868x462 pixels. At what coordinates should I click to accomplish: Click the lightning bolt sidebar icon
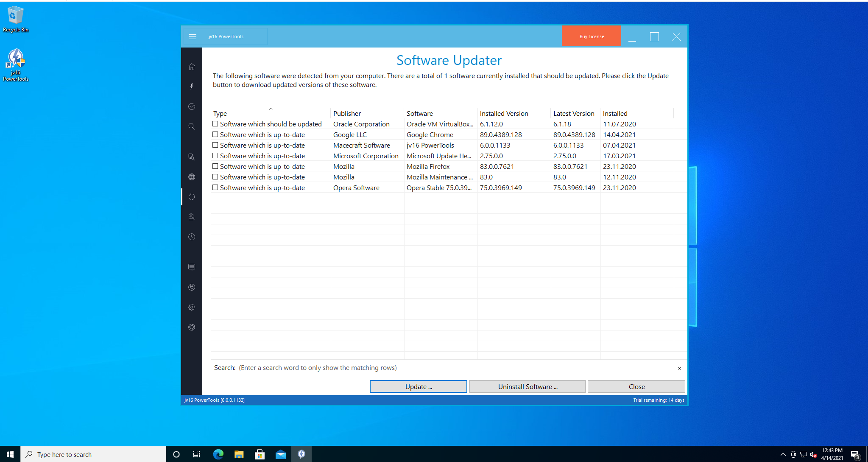pyautogui.click(x=192, y=86)
